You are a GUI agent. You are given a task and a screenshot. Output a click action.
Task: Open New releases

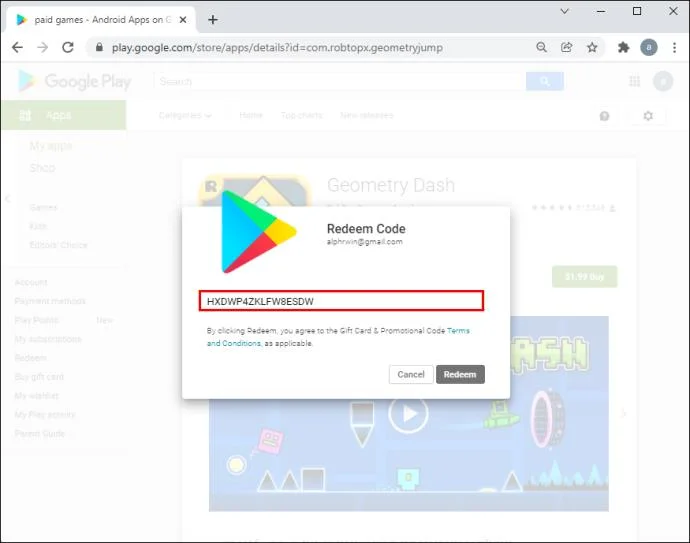367,115
